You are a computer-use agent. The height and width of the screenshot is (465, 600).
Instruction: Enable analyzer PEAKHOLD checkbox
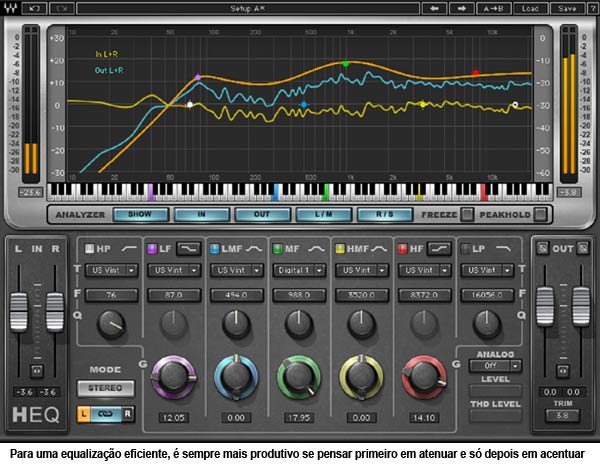tap(540, 214)
